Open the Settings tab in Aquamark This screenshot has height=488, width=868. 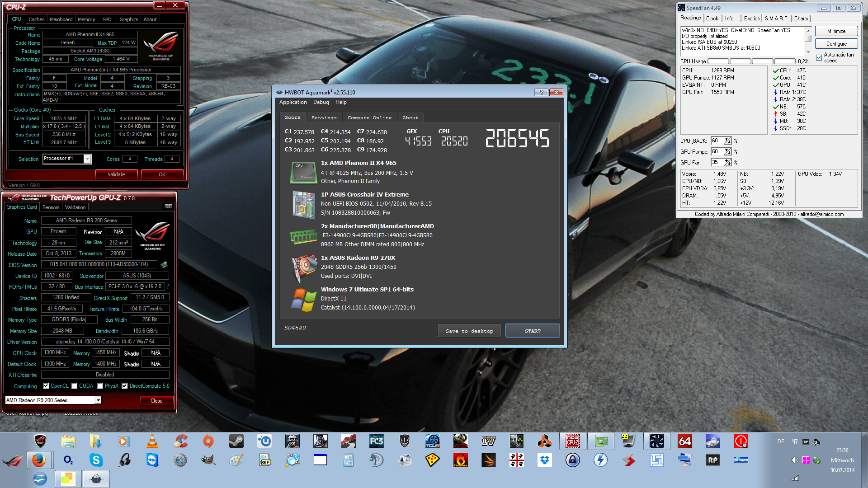(324, 117)
